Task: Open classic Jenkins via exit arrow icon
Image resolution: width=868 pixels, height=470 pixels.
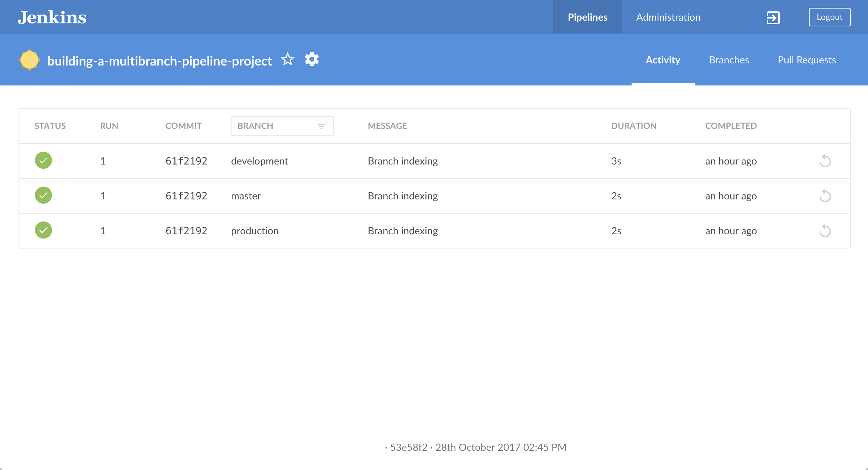Action: click(773, 17)
